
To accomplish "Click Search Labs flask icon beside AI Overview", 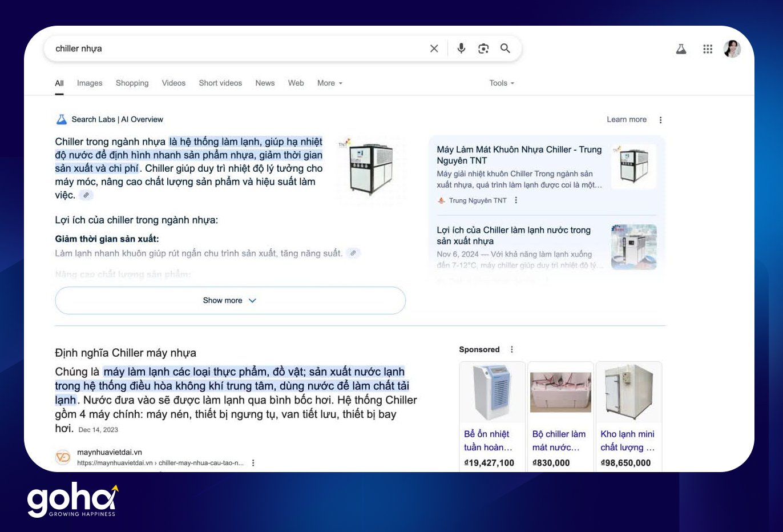I will tap(61, 119).
